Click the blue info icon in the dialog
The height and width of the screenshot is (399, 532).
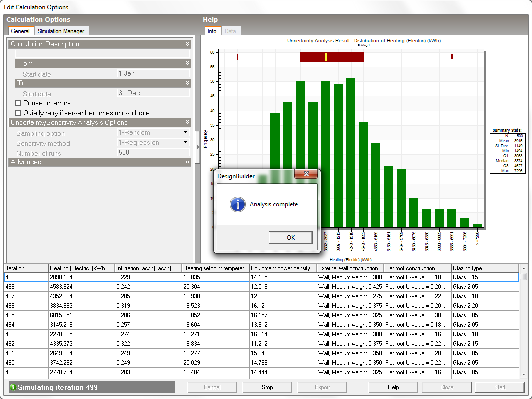pos(238,204)
